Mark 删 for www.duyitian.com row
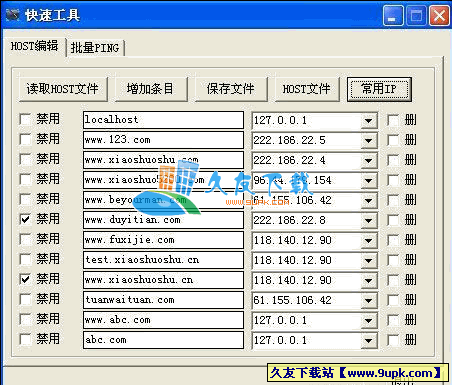Screen dimensions: 452x385 tap(393, 220)
